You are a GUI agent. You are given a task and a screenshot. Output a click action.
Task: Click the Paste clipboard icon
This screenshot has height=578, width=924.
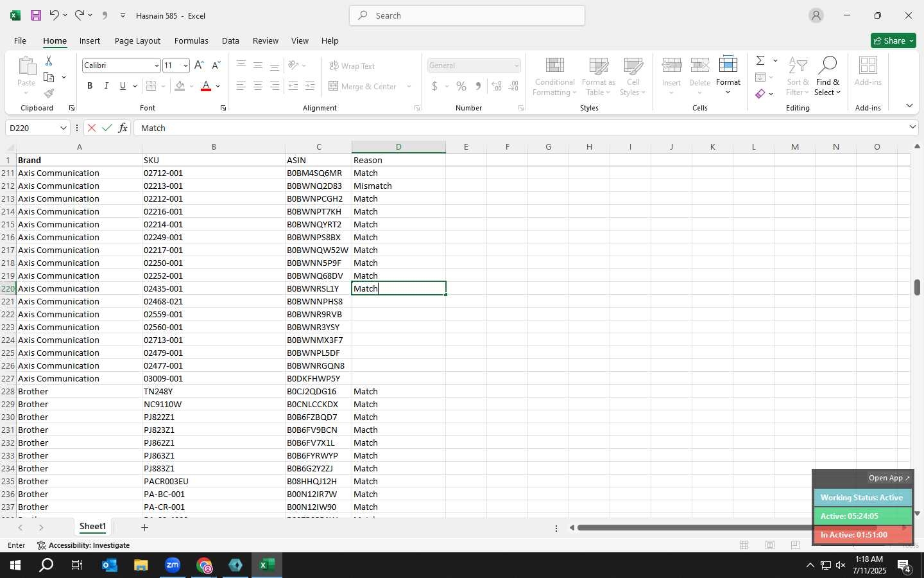click(x=26, y=66)
